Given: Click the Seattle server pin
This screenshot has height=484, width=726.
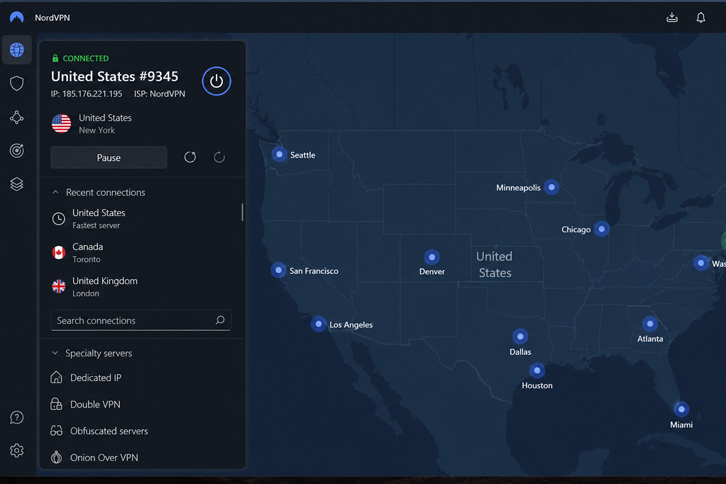Looking at the screenshot, I should [279, 154].
